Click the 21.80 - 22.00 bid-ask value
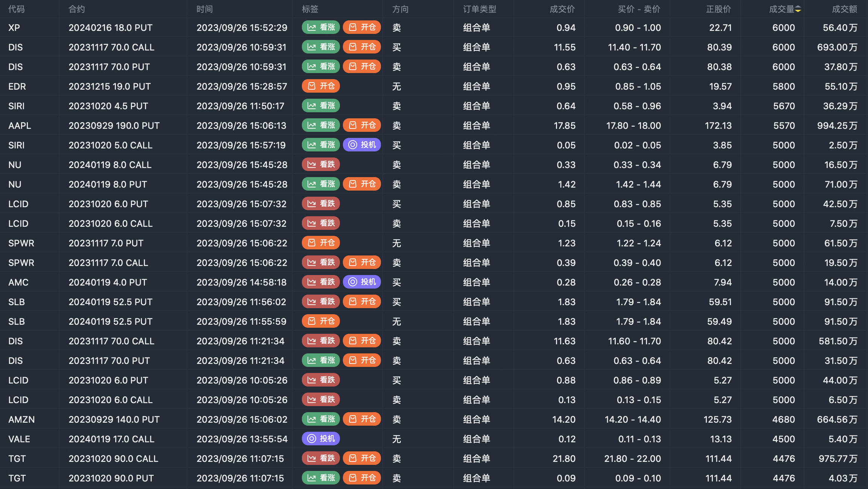Image resolution: width=868 pixels, height=489 pixels. [x=632, y=458]
